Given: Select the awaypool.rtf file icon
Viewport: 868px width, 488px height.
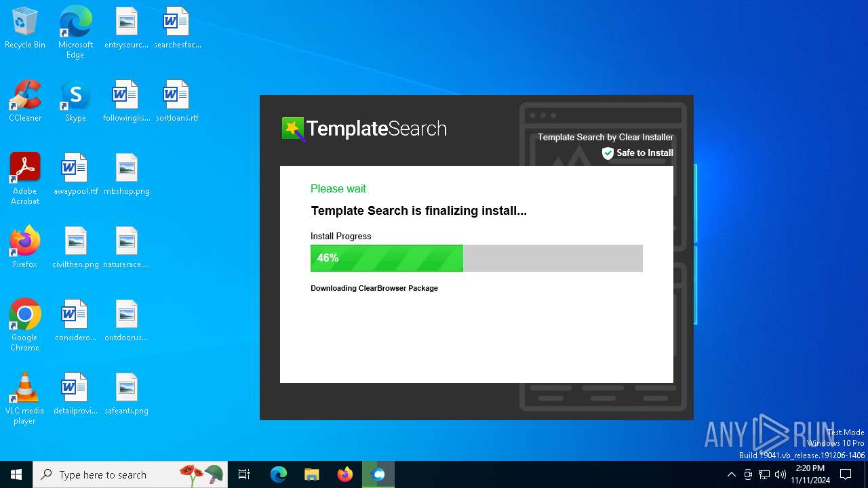Looking at the screenshot, I should point(75,175).
